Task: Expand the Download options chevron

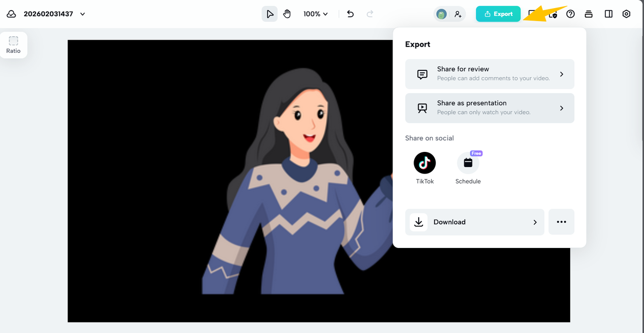Action: 535,222
